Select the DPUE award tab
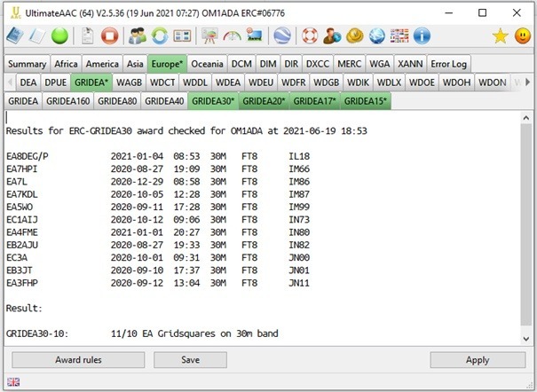 point(56,82)
